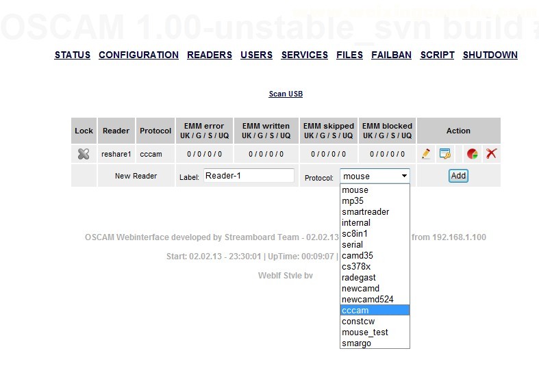
Task: Open the STATUS page
Action: [72, 55]
